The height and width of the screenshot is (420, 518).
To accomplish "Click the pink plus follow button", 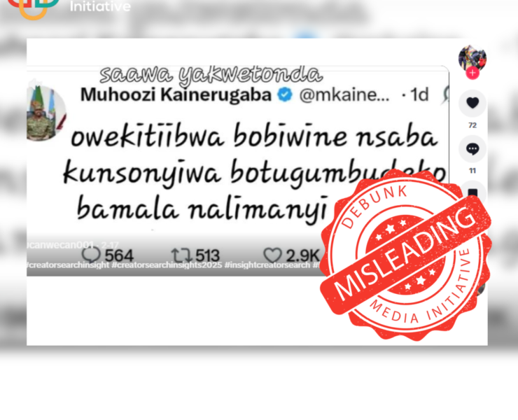I will [x=472, y=73].
